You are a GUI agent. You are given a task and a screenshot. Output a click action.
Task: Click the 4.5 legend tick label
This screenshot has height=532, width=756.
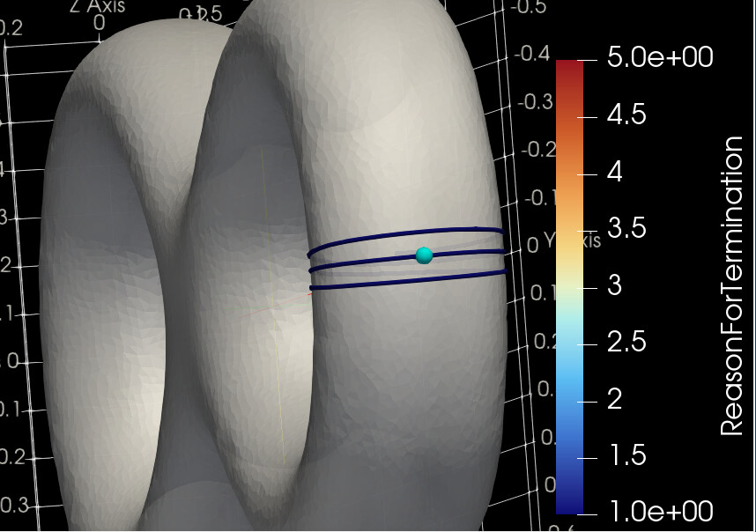point(627,115)
